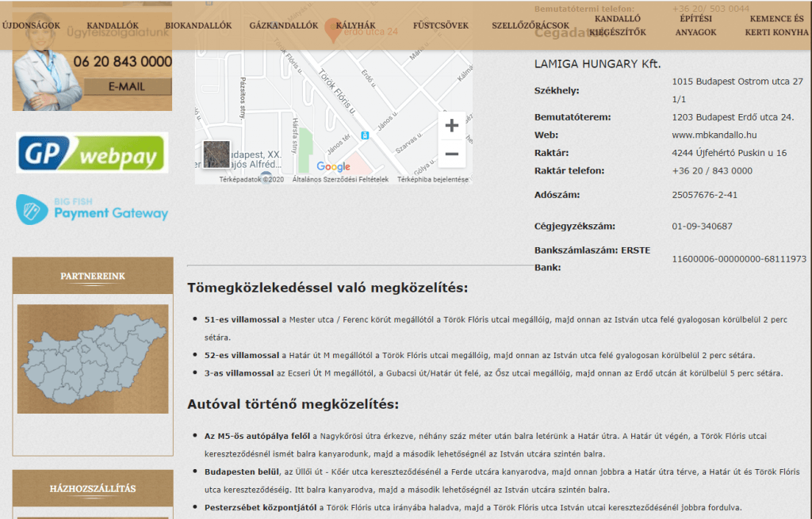This screenshot has height=519, width=812.
Task: Click the Hungary partners map image
Action: point(93,359)
